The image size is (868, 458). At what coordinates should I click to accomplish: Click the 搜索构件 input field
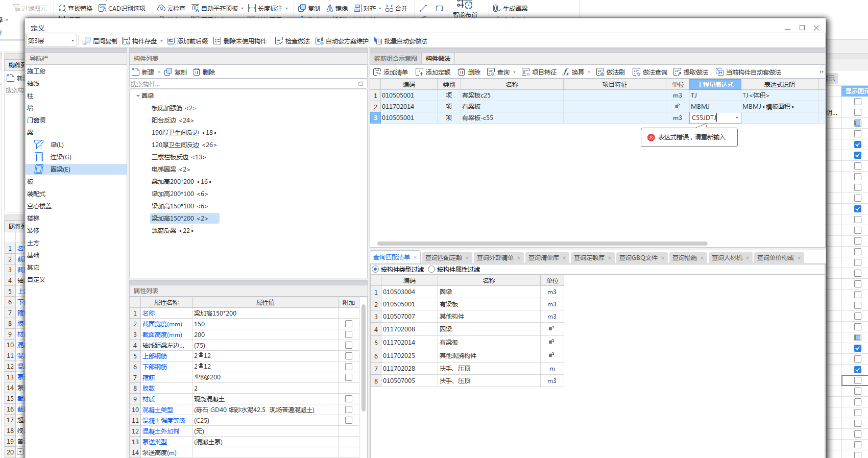coord(243,84)
